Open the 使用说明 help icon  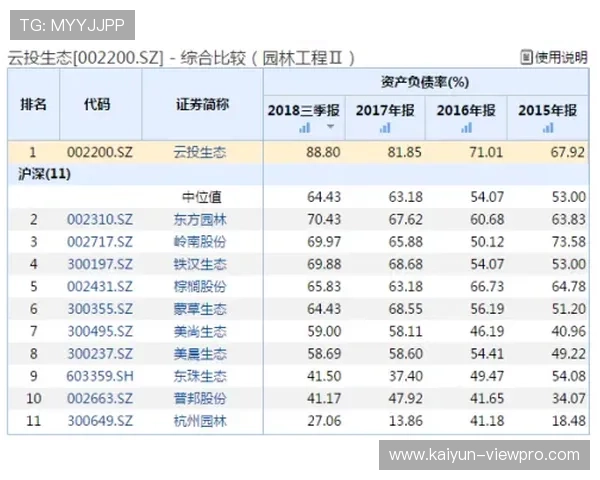[527, 57]
